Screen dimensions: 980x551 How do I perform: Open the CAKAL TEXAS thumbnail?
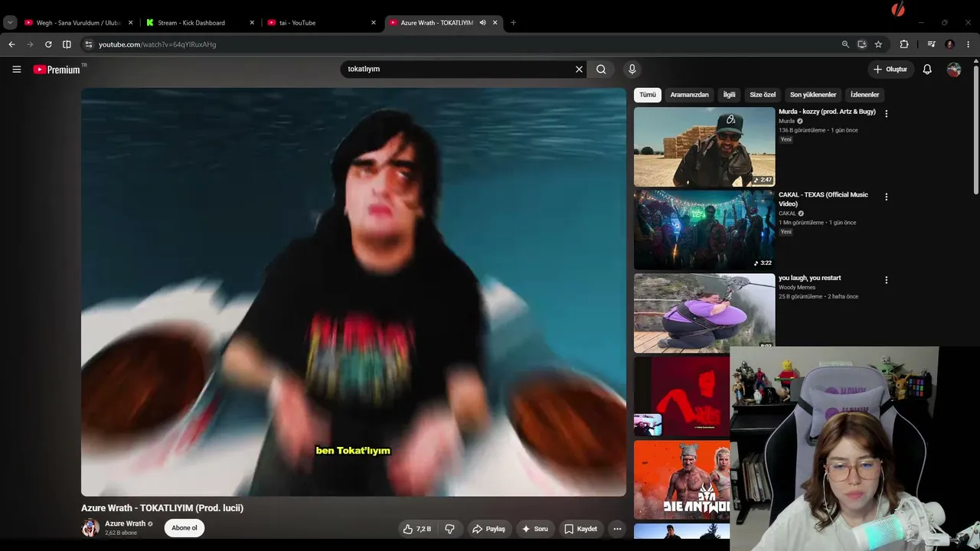(704, 230)
